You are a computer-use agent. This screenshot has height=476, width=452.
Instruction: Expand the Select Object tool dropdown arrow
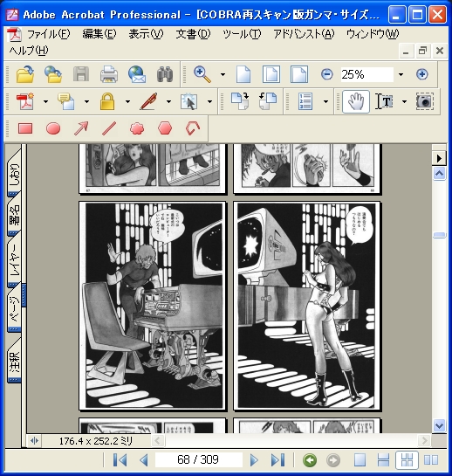pyautogui.click(x=209, y=101)
